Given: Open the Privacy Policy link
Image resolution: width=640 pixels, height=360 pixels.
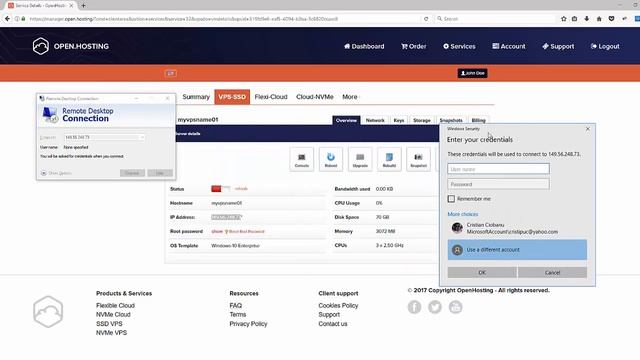Looking at the screenshot, I should (248, 324).
